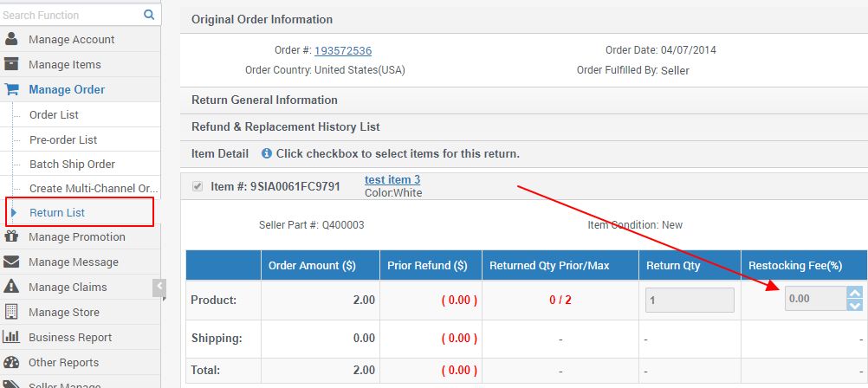This screenshot has height=388, width=868.
Task: Click into the Return Qty field
Action: click(690, 300)
